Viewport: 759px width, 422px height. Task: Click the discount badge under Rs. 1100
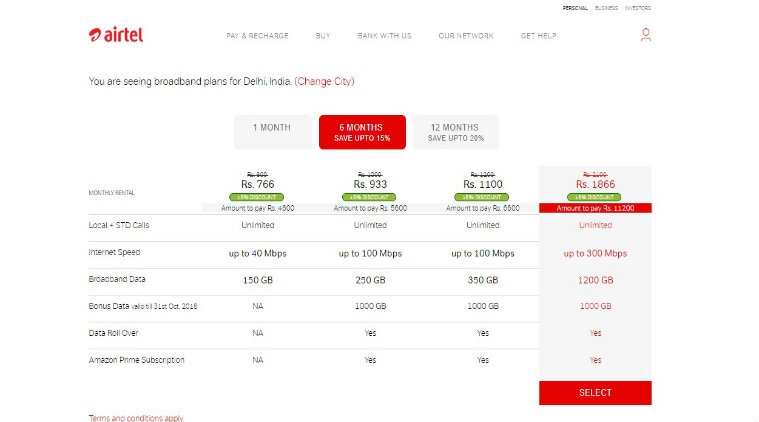click(482, 197)
